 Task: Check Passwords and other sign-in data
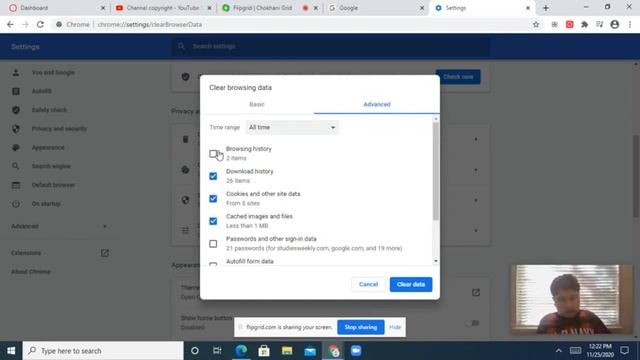[x=213, y=244]
